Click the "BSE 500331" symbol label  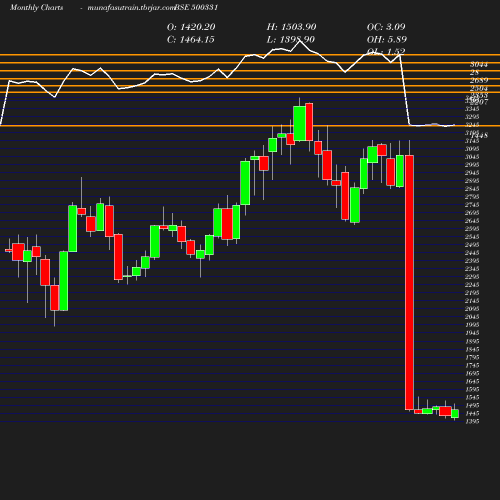click(x=196, y=7)
